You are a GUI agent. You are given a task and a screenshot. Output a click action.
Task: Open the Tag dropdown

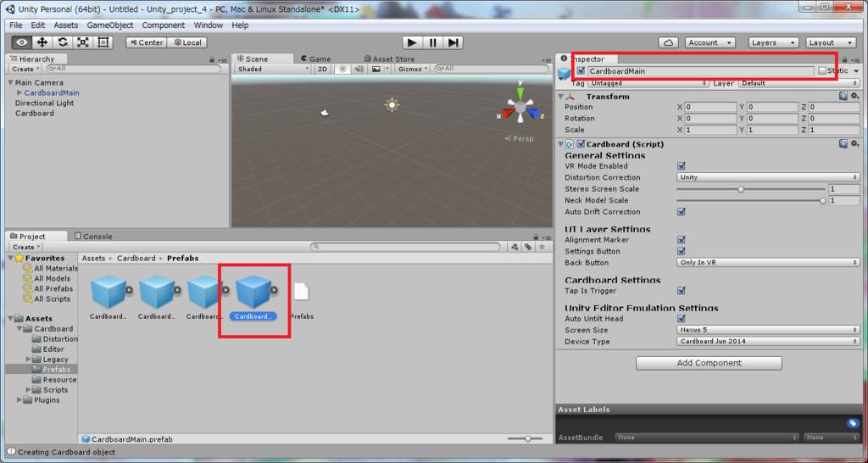pos(648,83)
